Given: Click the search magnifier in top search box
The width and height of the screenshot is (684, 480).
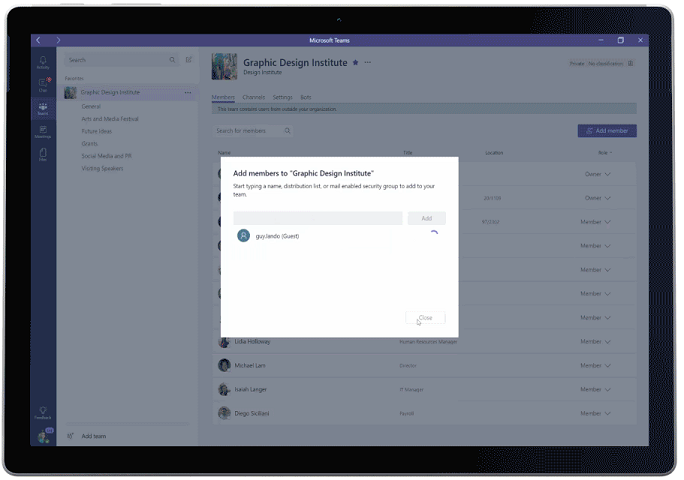Looking at the screenshot, I should tap(172, 60).
